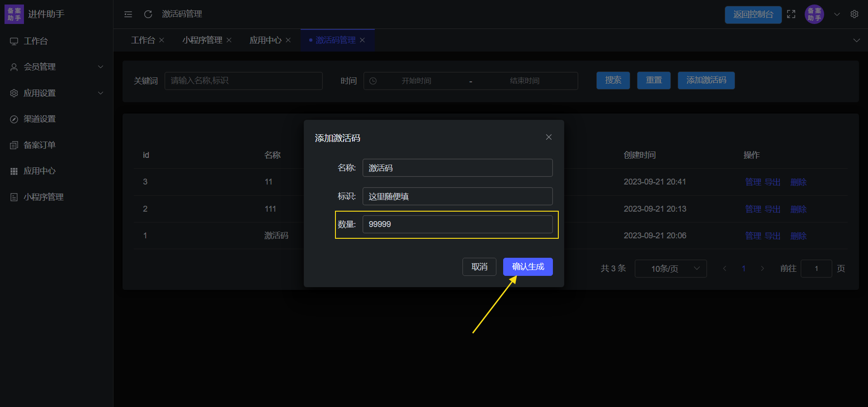Expand the 会员管理 sidebar menu
868x407 pixels.
[x=57, y=67]
